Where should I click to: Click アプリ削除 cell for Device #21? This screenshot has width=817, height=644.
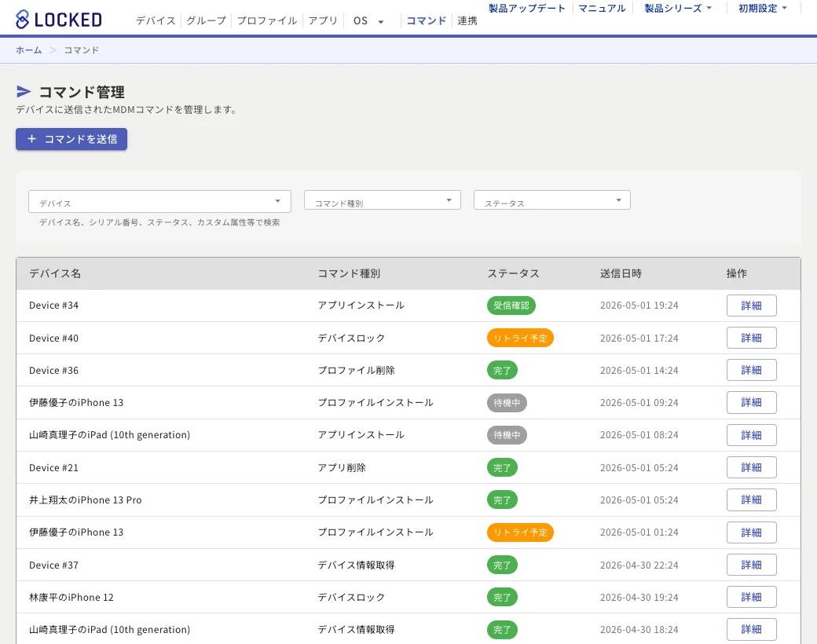click(342, 468)
